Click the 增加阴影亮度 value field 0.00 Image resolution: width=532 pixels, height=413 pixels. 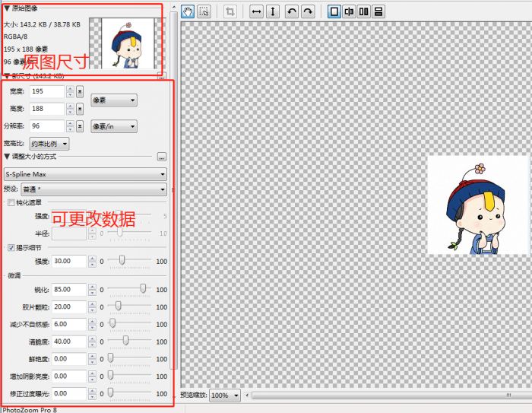pyautogui.click(x=69, y=376)
